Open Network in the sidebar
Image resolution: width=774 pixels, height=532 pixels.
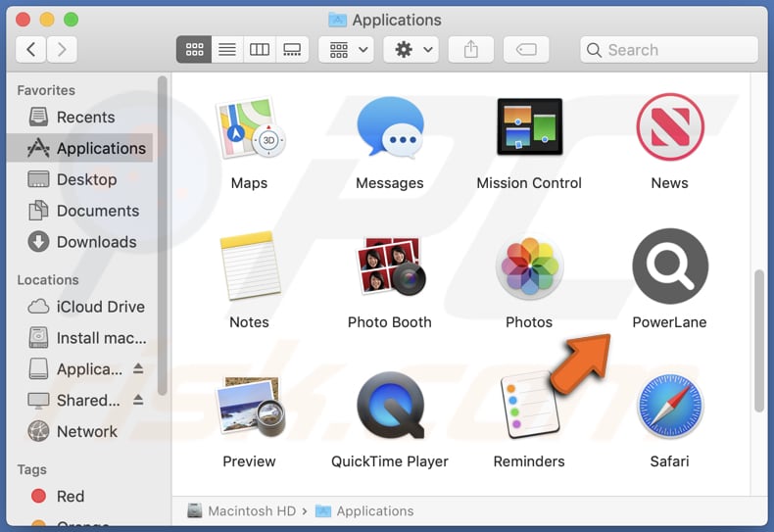(x=80, y=431)
